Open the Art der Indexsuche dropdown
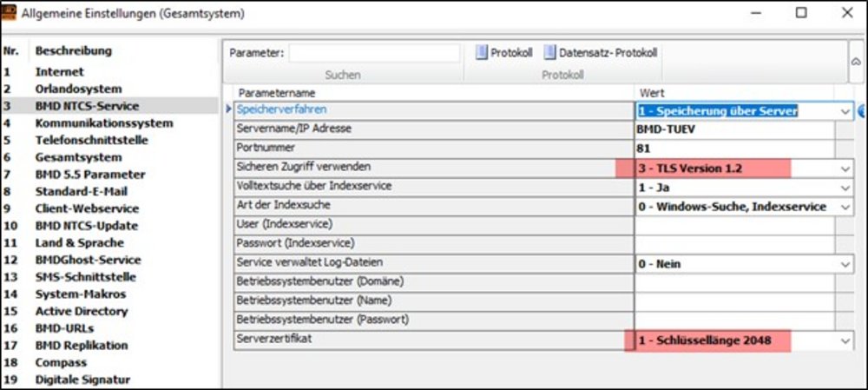Screen dimensions: 868x390 (845, 207)
